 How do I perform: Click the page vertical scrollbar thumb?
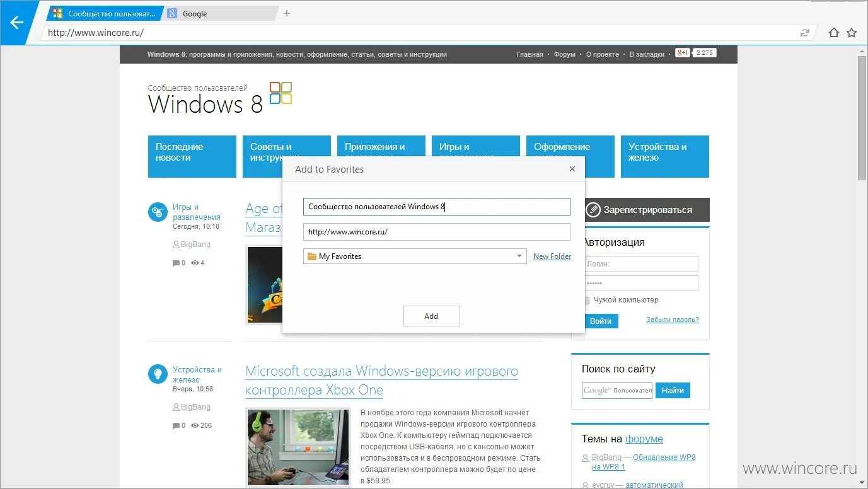pyautogui.click(x=862, y=118)
